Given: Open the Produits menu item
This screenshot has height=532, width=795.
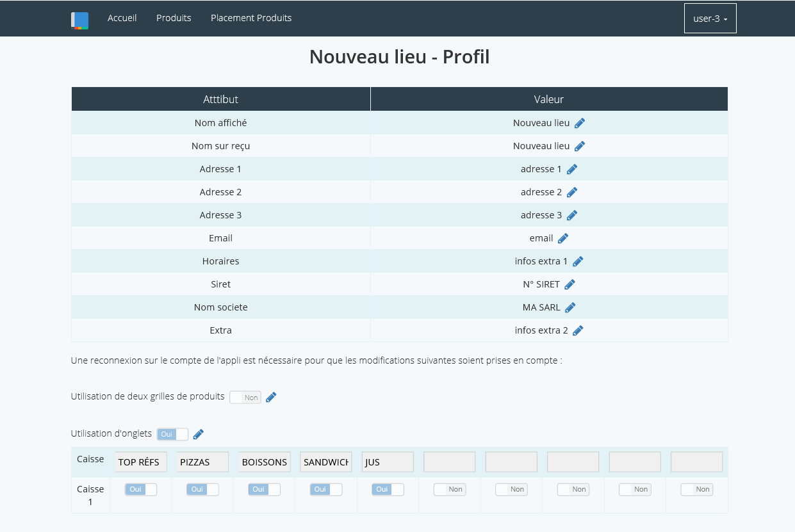Looking at the screenshot, I should 174,18.
